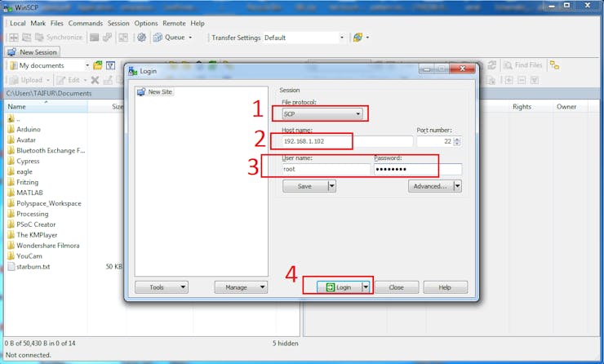
Task: Expand the Login button dropdown arrow
Action: (366, 287)
